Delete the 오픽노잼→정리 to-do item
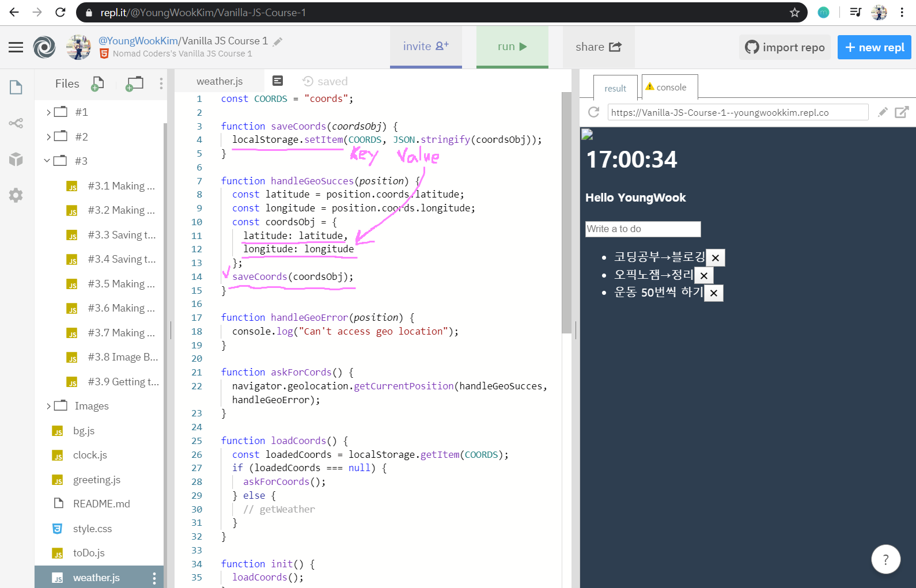 coord(704,275)
